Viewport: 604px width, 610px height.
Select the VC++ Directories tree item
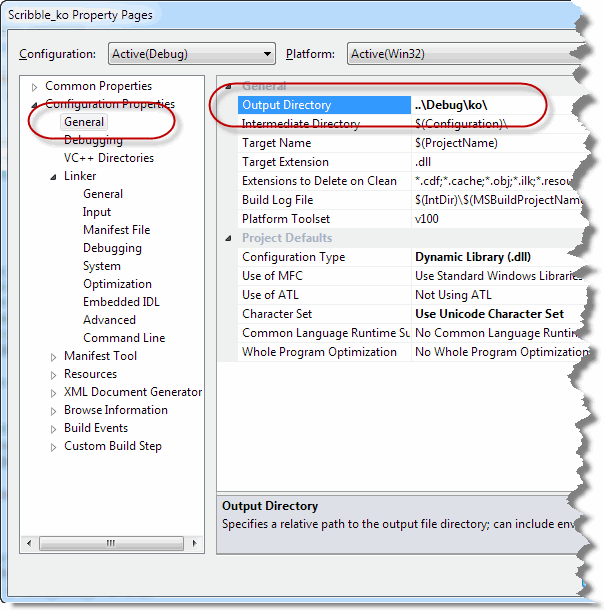pyautogui.click(x=108, y=158)
